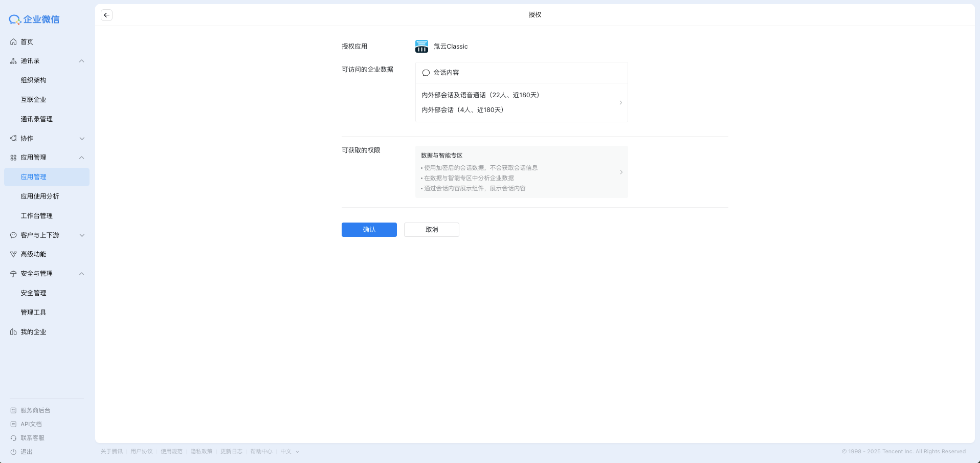
Task: Select the 应用管理 highlighted sidebar item
Action: click(x=34, y=177)
